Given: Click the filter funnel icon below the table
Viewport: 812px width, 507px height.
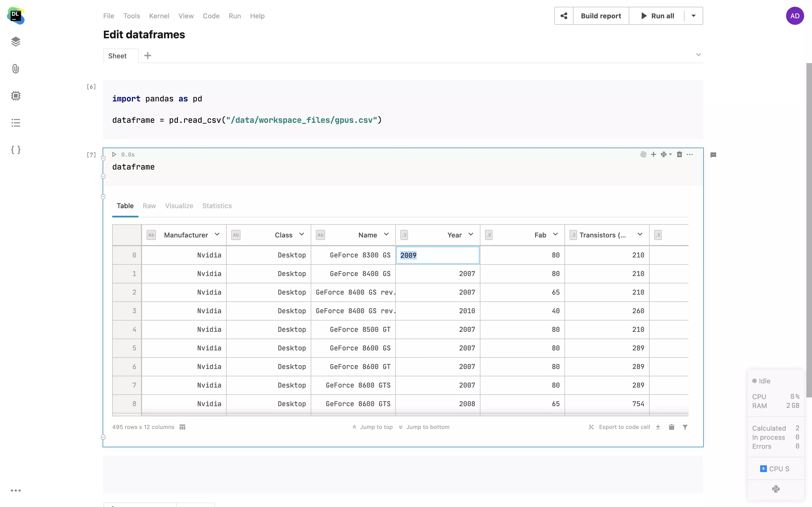Looking at the screenshot, I should pyautogui.click(x=685, y=427).
